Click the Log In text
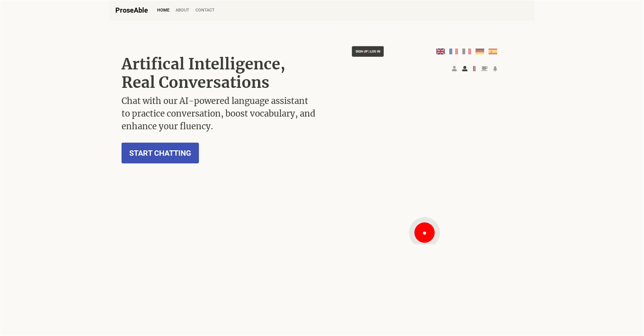The image size is (644, 336). (375, 52)
